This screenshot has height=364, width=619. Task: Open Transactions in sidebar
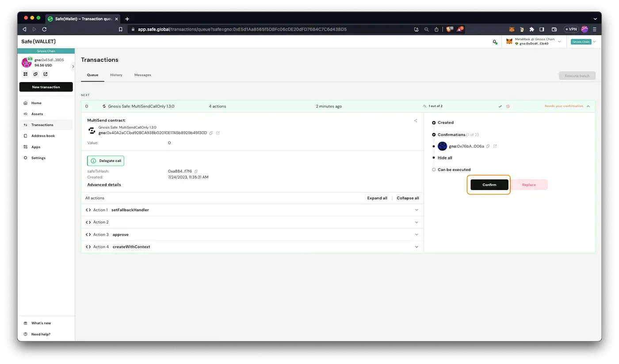46,125
